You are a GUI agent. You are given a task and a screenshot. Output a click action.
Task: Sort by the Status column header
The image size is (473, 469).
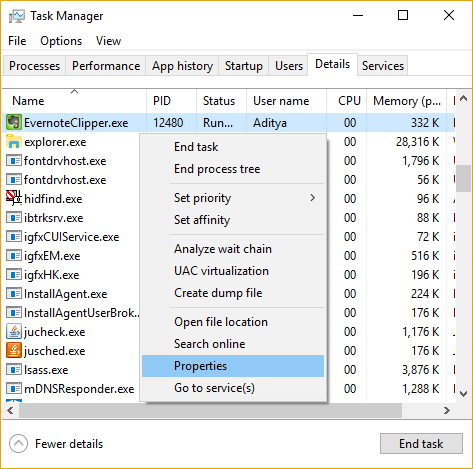click(221, 101)
